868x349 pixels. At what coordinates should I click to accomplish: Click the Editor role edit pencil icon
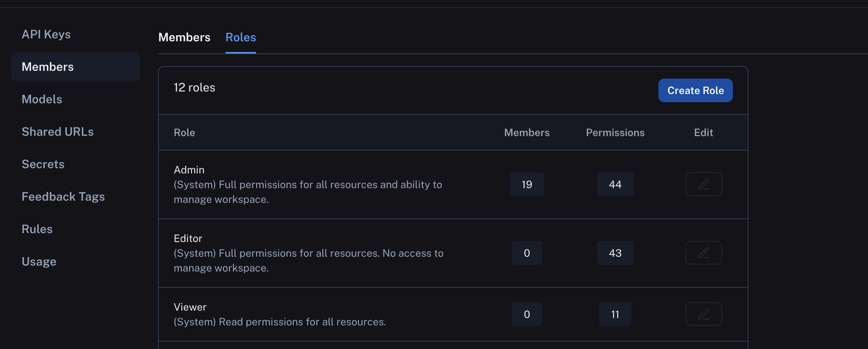[703, 253]
